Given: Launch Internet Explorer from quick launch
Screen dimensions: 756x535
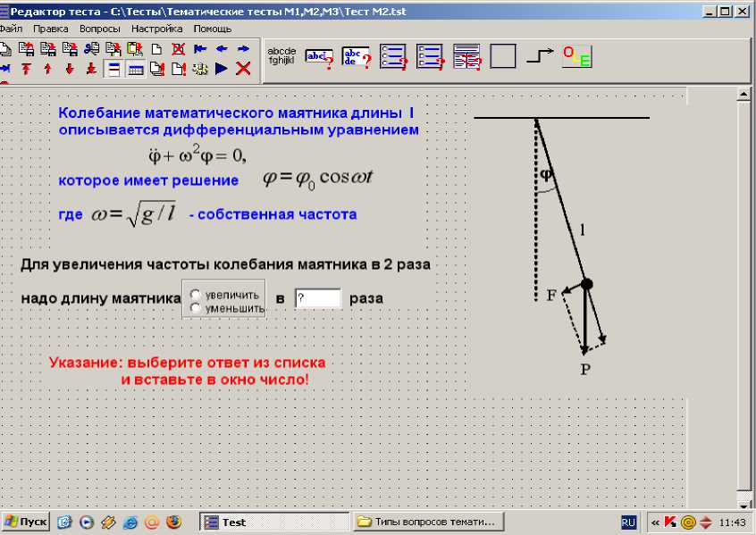Looking at the screenshot, I should pos(130,522).
